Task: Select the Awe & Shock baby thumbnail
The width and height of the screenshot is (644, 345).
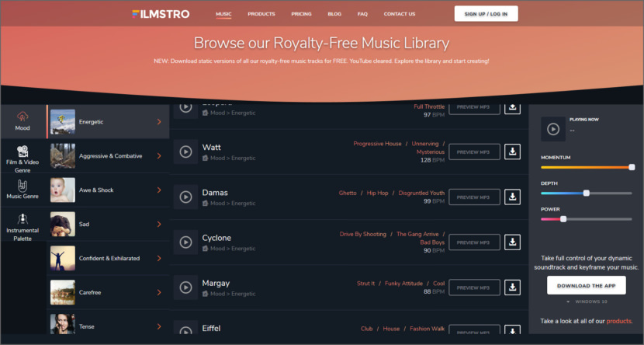Action: click(62, 190)
